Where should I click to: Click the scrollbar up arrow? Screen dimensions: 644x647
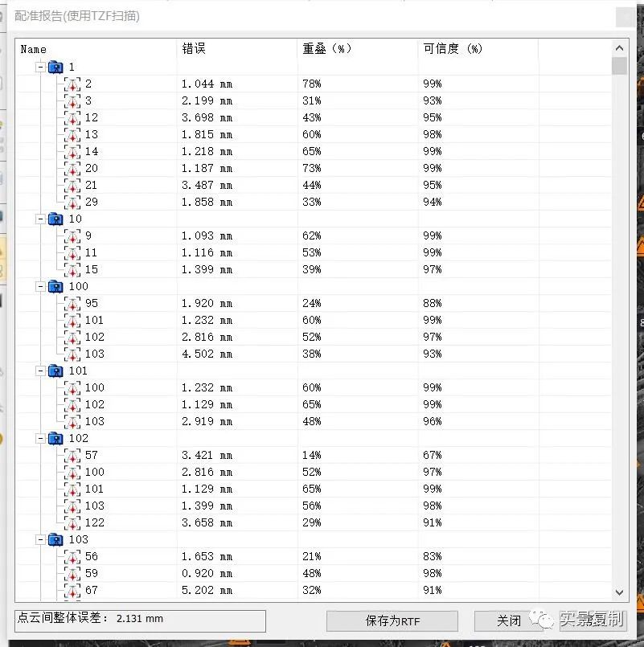coord(619,48)
